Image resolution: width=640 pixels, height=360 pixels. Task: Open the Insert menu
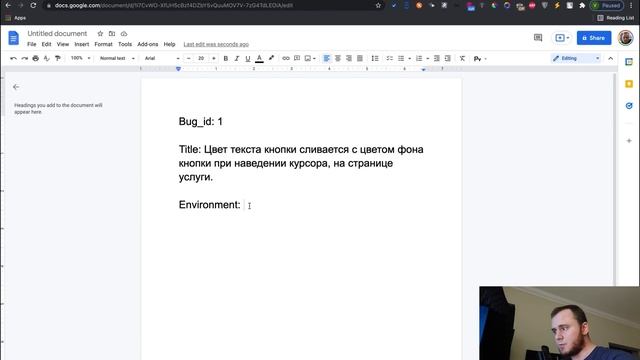coord(82,44)
